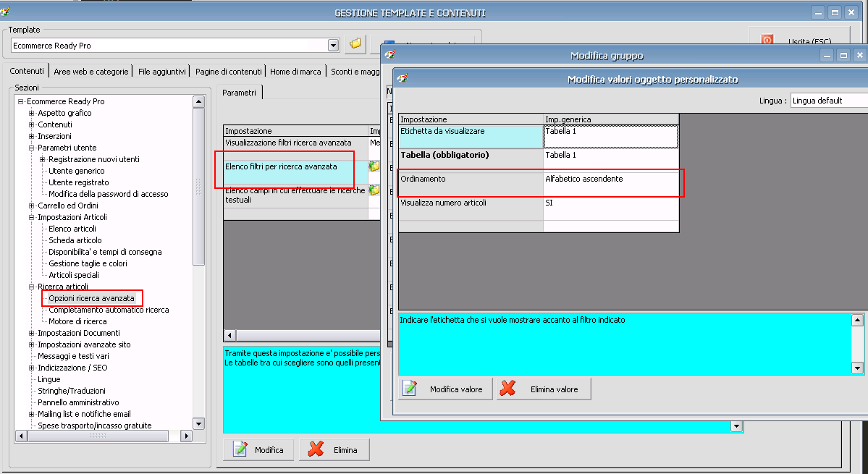The height and width of the screenshot is (474, 868).
Task: Select Elenco articoli tree item
Action: coord(72,229)
